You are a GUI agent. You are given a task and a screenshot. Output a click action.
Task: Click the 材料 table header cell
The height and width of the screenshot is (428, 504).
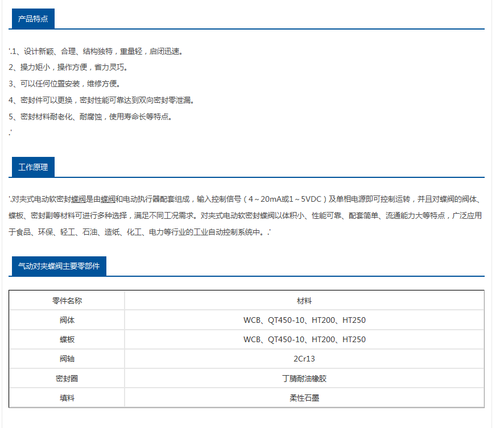click(304, 301)
